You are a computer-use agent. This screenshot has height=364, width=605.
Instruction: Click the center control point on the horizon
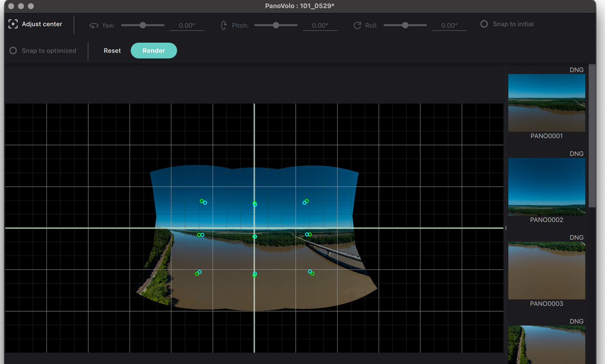[x=255, y=237]
